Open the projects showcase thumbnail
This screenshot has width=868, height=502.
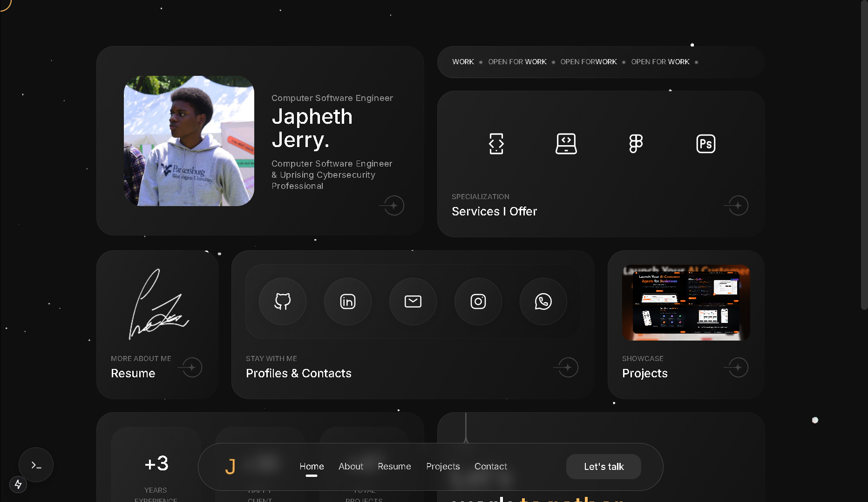point(686,302)
